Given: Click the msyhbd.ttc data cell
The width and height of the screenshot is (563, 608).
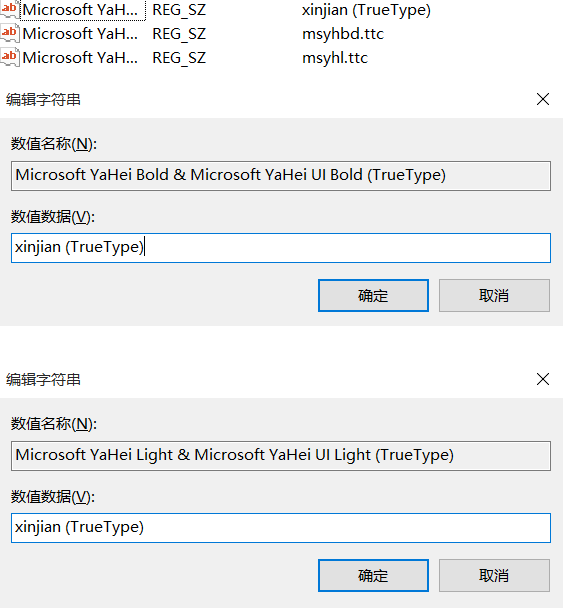Looking at the screenshot, I should (343, 34).
